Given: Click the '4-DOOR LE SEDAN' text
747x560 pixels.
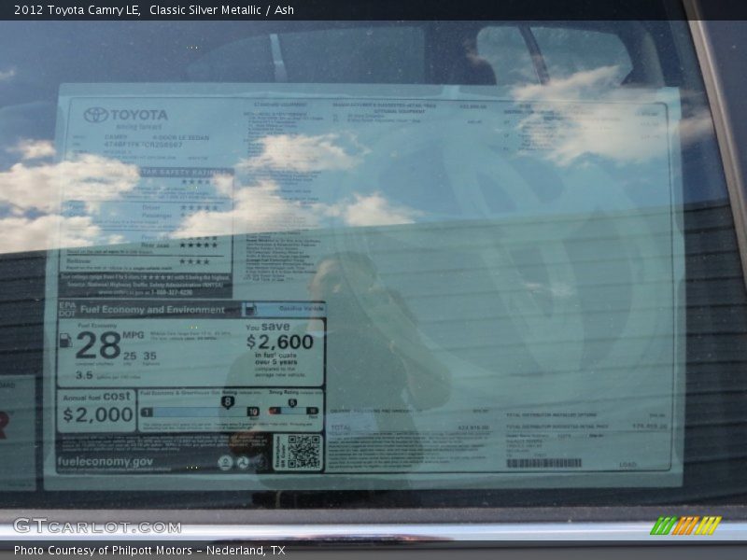Looking at the screenshot, I should (181, 137).
